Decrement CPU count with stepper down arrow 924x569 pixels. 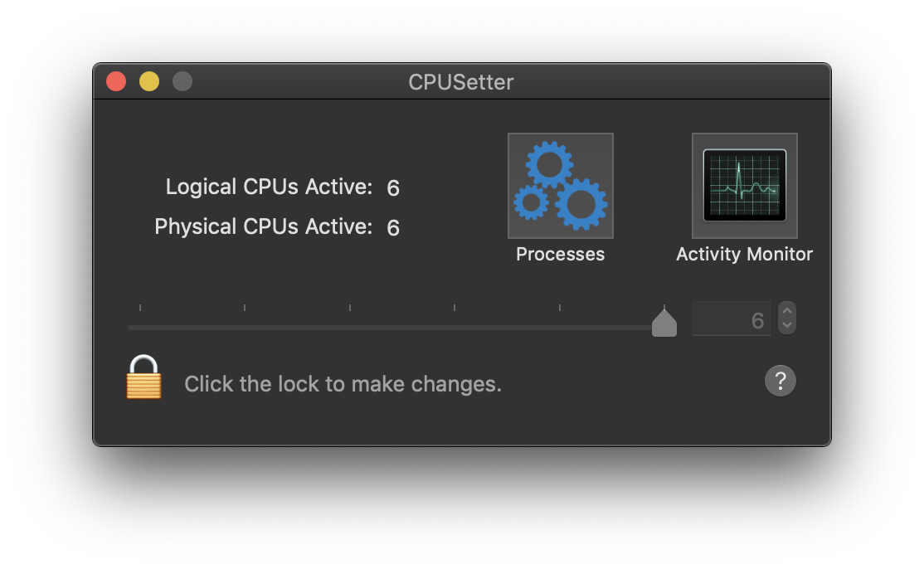[786, 326]
